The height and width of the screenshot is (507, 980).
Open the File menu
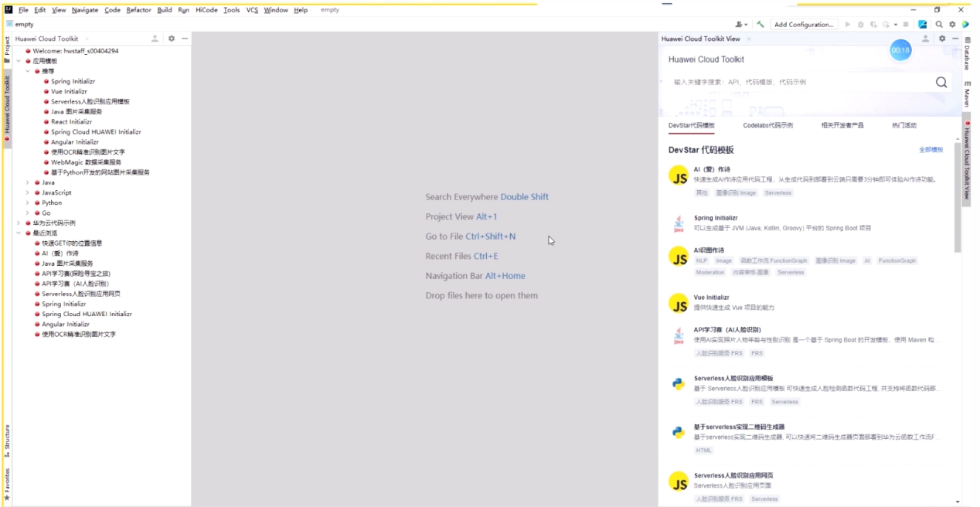click(x=23, y=10)
